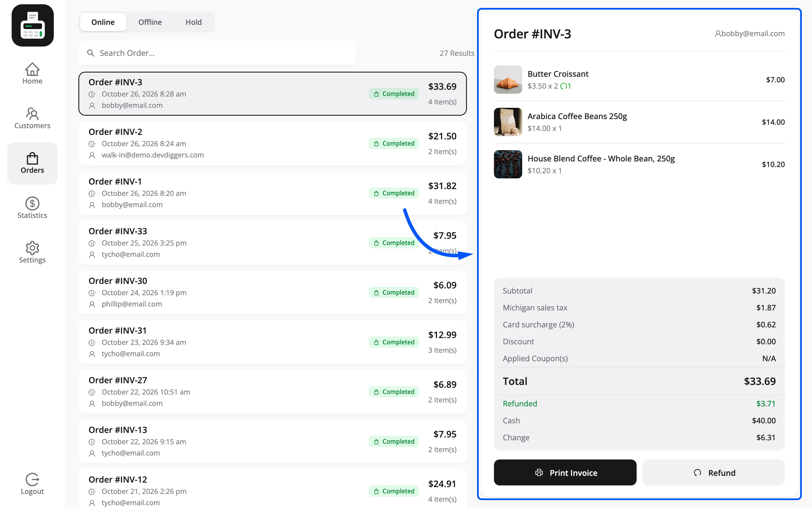Select Order #INV-31 row
This screenshot has width=812, height=508.
(272, 342)
